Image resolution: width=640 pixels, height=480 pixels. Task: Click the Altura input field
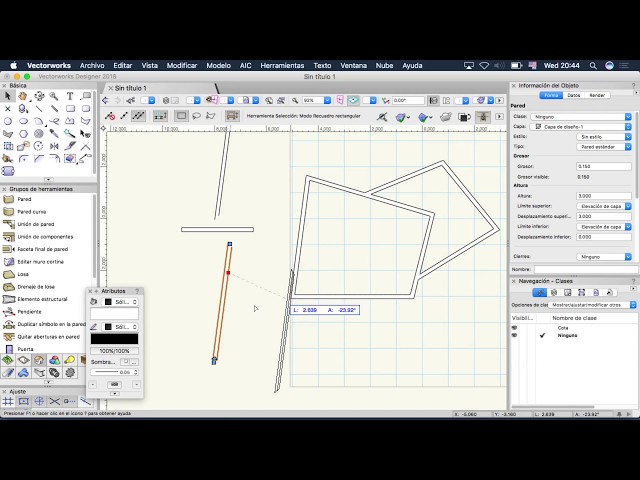[604, 196]
